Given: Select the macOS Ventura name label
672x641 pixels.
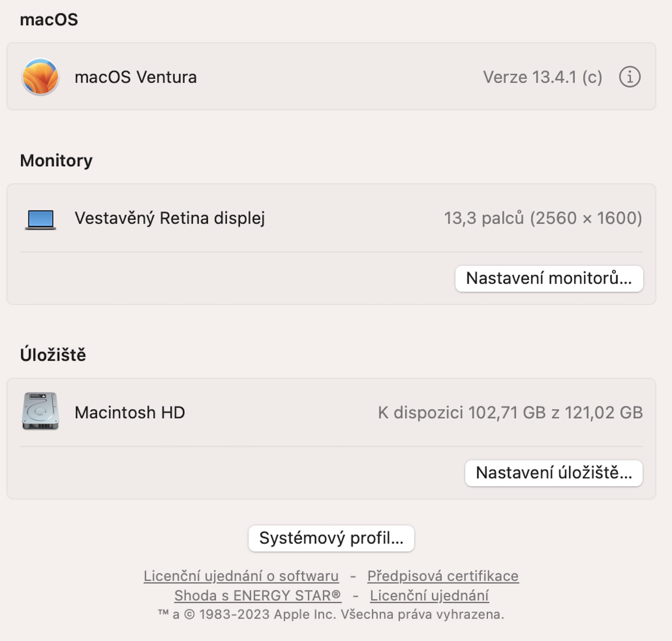Looking at the screenshot, I should point(136,77).
